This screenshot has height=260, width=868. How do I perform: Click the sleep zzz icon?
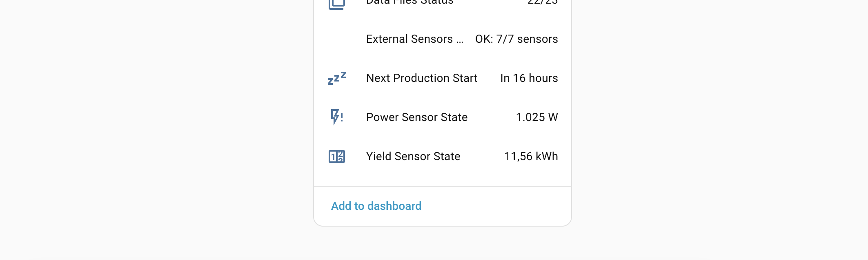pos(337,78)
